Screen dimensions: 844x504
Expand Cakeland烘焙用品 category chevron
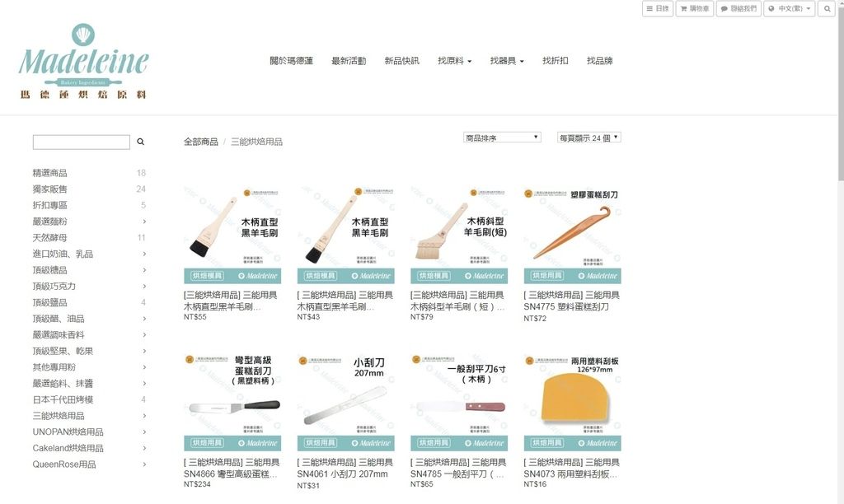tap(143, 447)
